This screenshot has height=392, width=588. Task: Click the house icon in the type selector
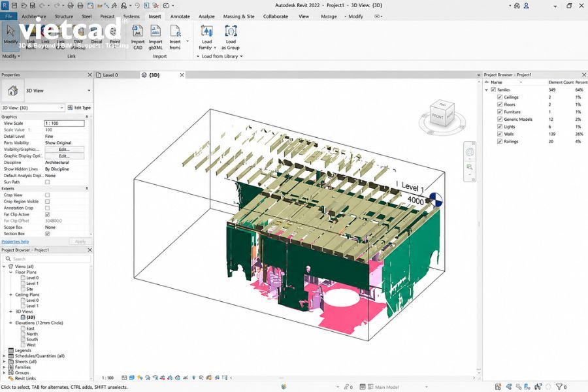pyautogui.click(x=13, y=90)
